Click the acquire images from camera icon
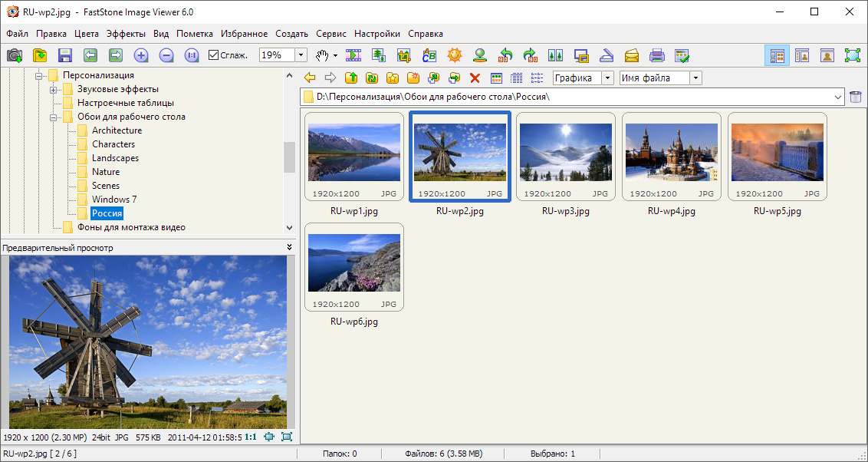This screenshot has width=868, height=462. [15, 54]
